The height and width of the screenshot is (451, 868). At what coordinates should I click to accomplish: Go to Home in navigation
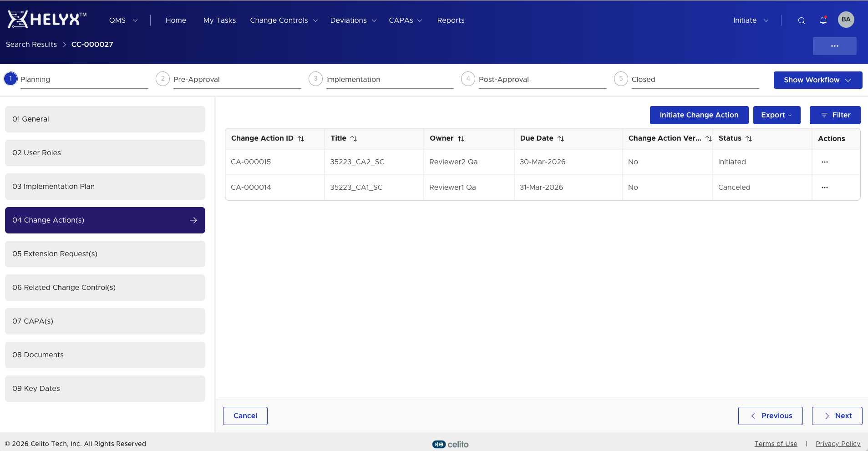(176, 20)
